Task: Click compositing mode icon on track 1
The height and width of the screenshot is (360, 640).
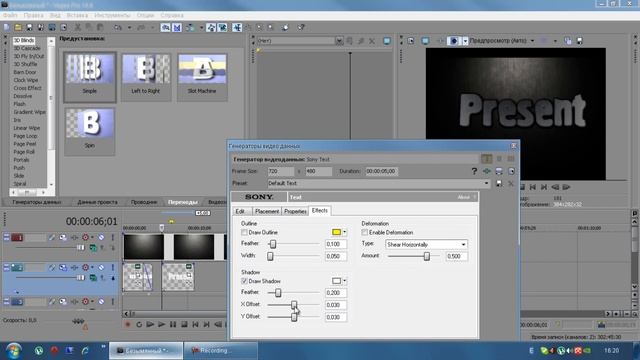Action: pyautogui.click(x=93, y=248)
